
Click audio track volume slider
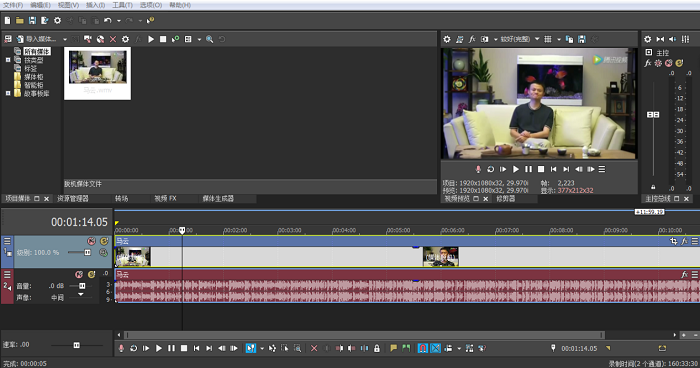(82, 286)
